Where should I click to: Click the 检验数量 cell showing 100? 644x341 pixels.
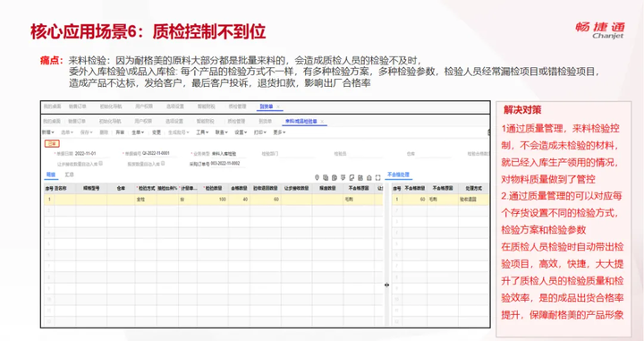click(x=212, y=200)
